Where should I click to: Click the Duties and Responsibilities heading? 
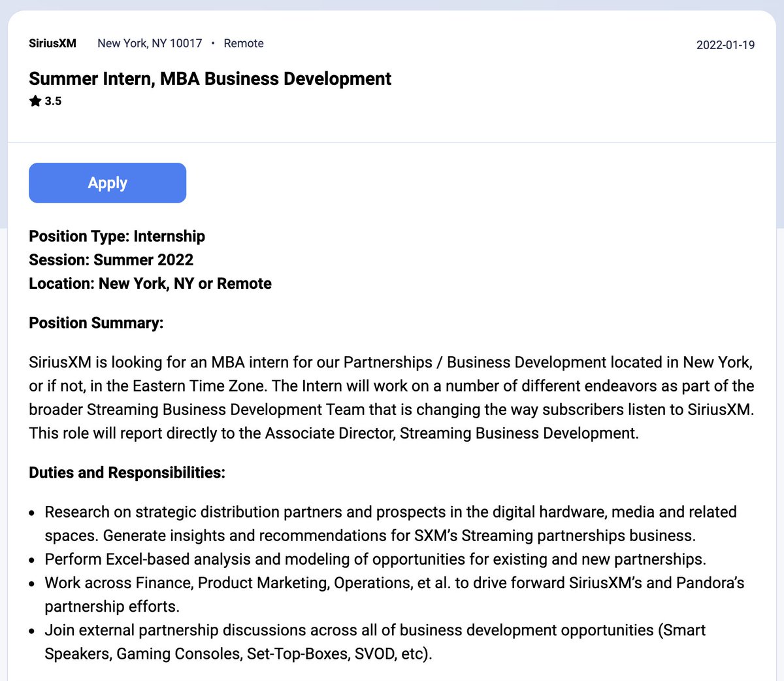127,472
